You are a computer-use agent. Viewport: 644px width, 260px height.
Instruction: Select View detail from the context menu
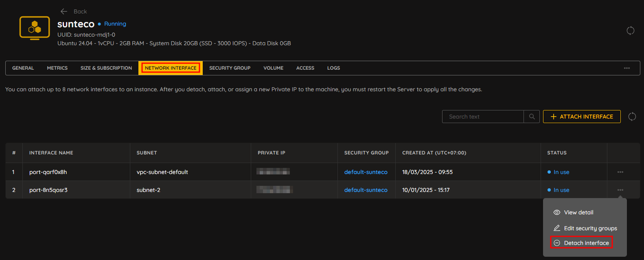coord(578,212)
